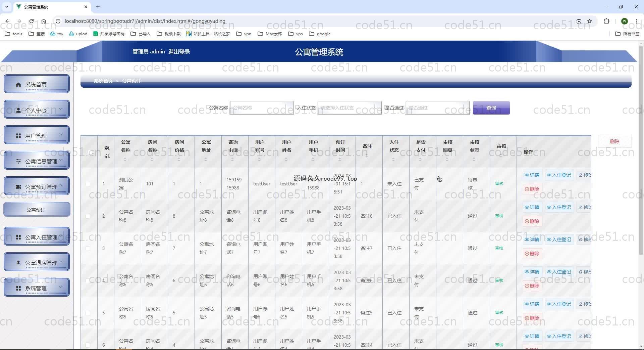Open the 是否通过 dropdown filter

[437, 108]
